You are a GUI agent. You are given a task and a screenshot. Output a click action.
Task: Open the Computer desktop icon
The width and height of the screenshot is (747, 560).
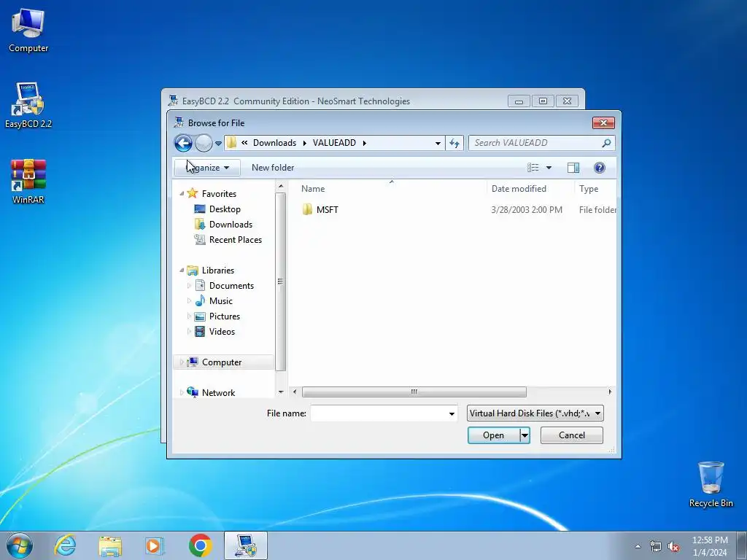coord(28,31)
